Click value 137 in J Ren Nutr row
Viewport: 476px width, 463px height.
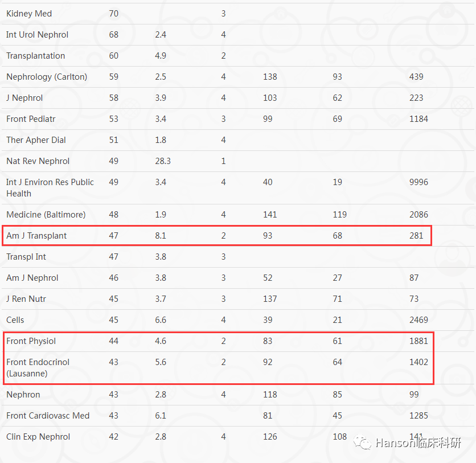pyautogui.click(x=270, y=299)
